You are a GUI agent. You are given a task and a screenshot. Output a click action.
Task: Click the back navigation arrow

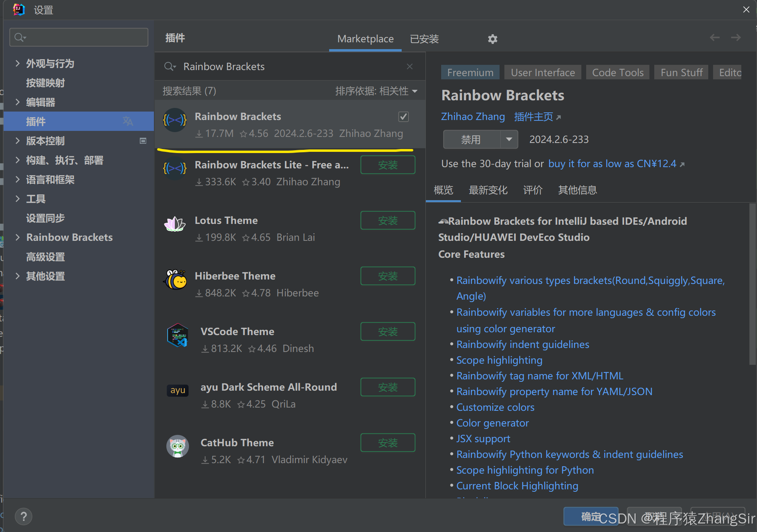(715, 37)
